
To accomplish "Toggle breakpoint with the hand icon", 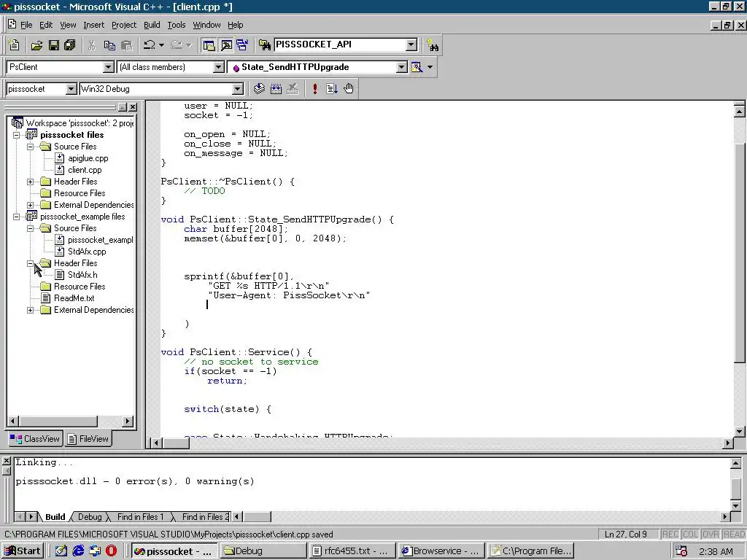I will point(349,88).
